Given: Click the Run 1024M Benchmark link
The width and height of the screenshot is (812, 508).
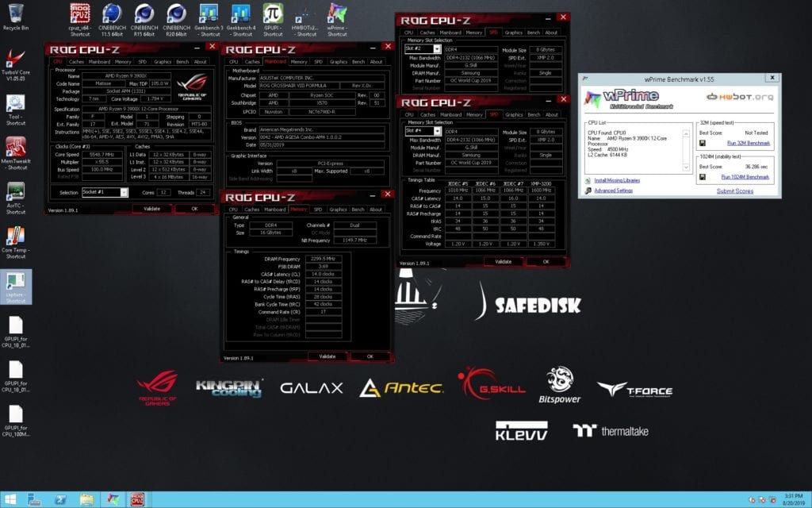Looking at the screenshot, I should click(745, 177).
